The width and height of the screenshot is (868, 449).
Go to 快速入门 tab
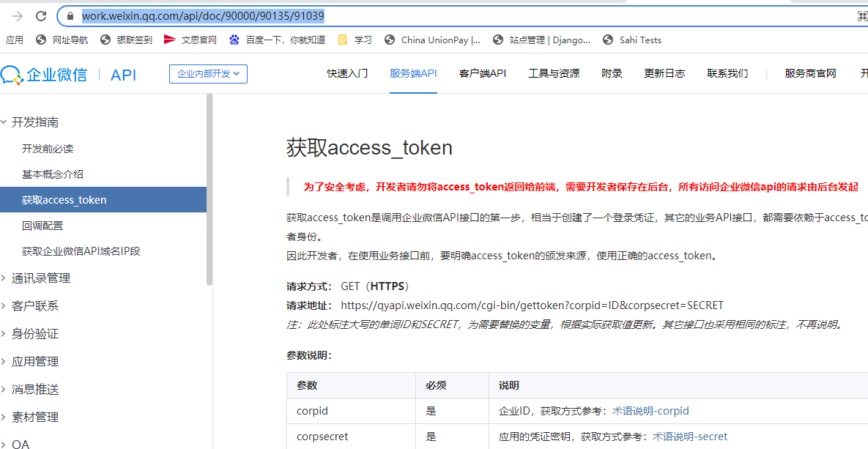click(347, 73)
